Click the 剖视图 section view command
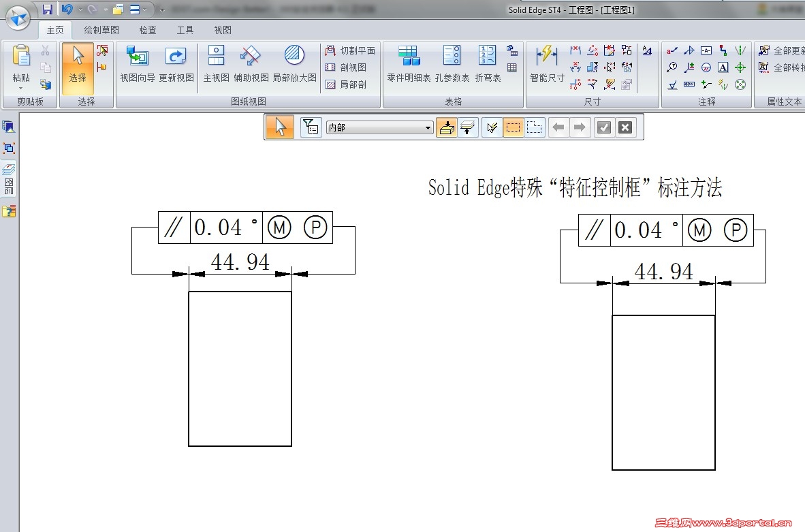This screenshot has width=805, height=532. (x=346, y=67)
